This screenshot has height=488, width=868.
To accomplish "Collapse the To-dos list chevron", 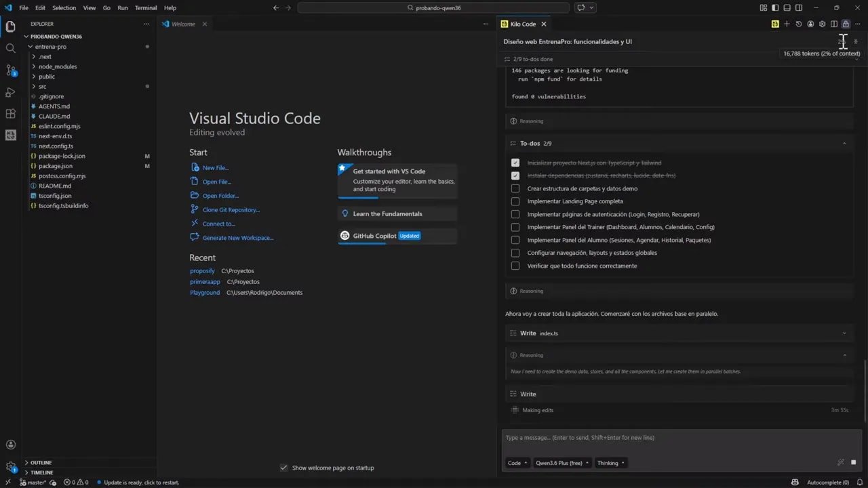I will [844, 143].
